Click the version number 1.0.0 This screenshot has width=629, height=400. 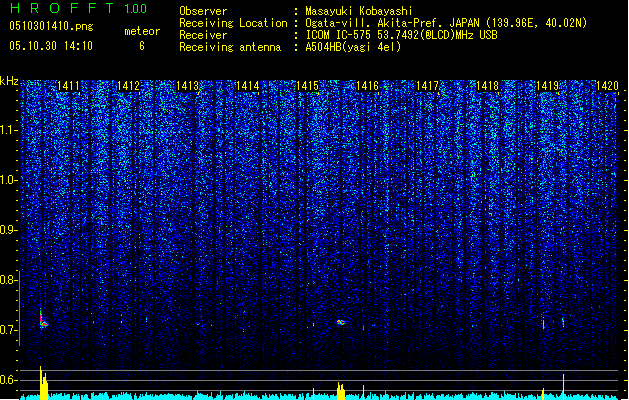pyautogui.click(x=136, y=9)
